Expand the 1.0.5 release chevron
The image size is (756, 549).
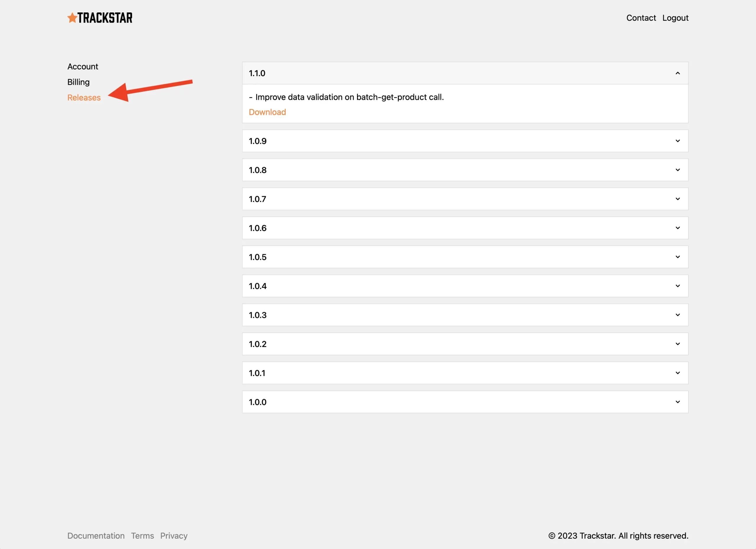pos(678,257)
